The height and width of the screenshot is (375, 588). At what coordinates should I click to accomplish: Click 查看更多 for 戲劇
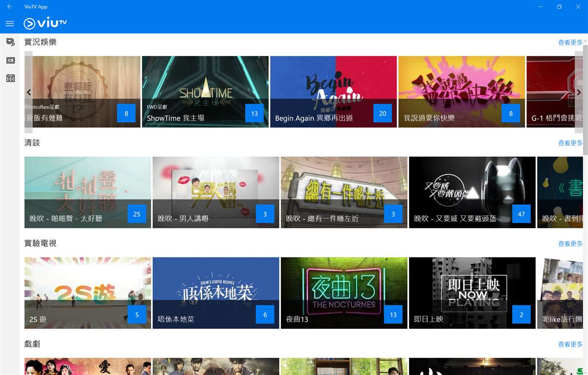tap(570, 344)
